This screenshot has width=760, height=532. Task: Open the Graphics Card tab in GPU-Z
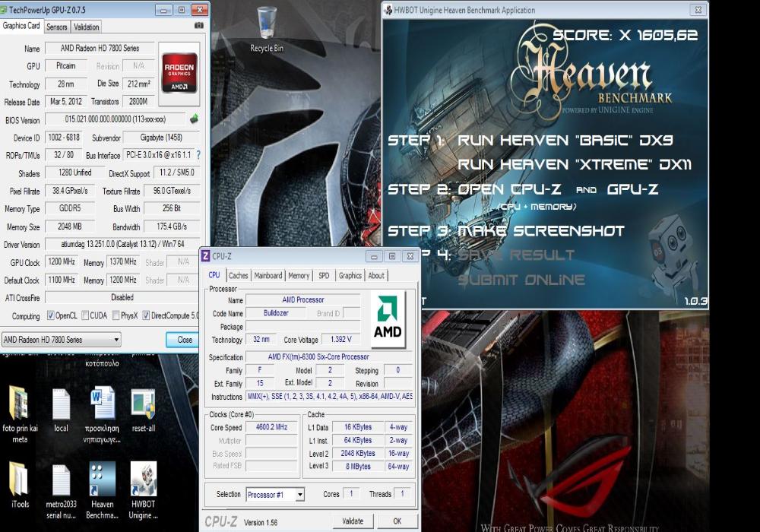21,26
